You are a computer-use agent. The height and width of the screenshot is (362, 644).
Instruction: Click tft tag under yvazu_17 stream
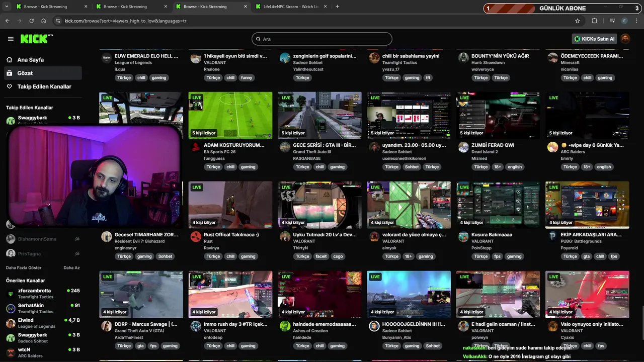click(428, 78)
